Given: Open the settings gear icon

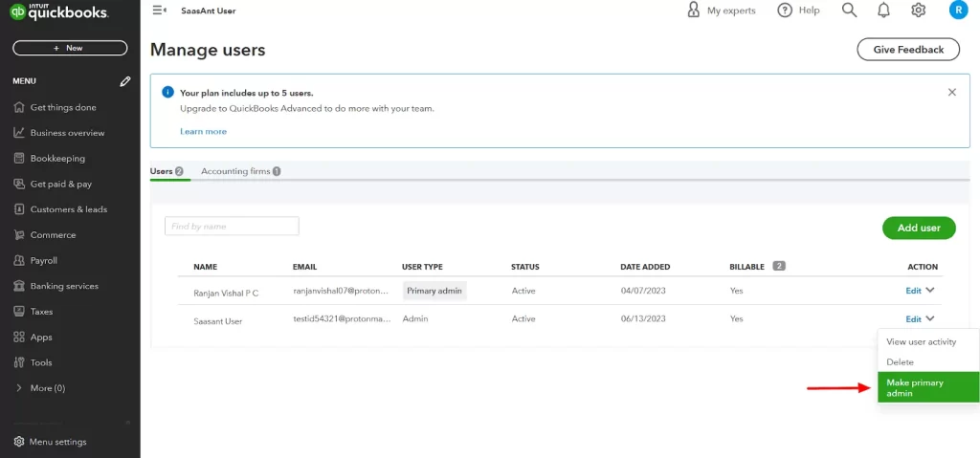Looking at the screenshot, I should coord(918,11).
